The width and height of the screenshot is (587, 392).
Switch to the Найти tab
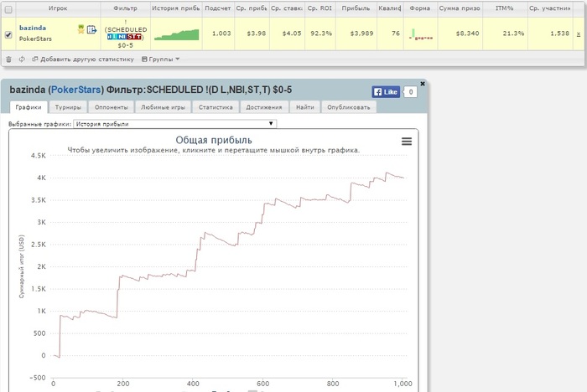[305, 107]
